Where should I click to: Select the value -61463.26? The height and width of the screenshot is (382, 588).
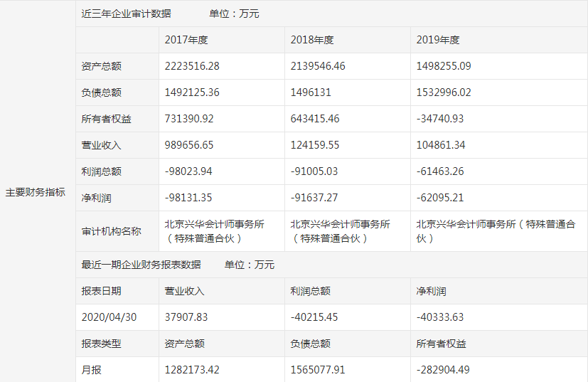440,171
